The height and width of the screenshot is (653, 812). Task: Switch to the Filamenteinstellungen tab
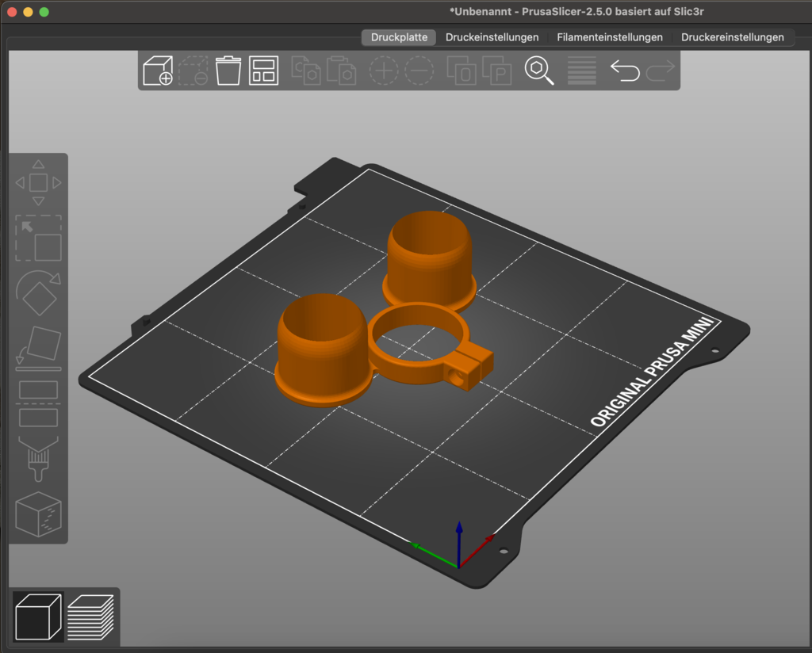(x=610, y=37)
